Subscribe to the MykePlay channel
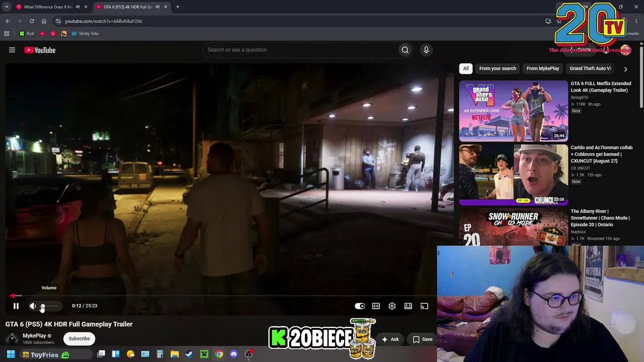644x362 pixels. 79,338
